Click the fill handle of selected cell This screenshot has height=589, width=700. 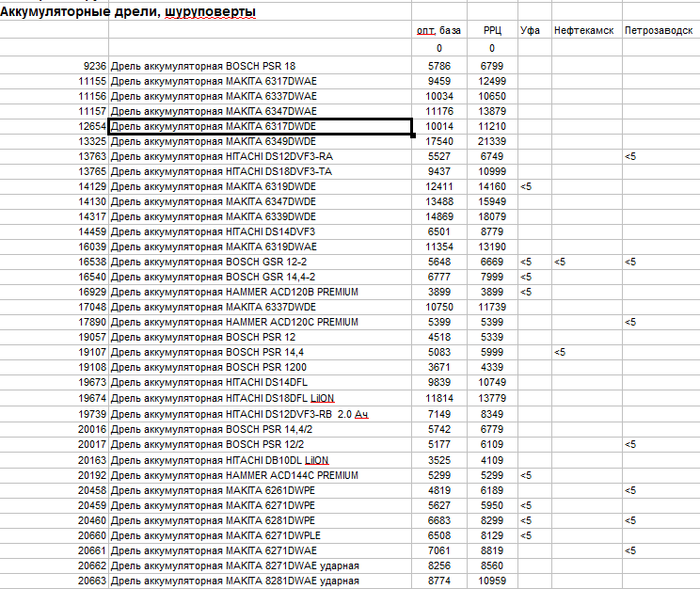(x=413, y=135)
